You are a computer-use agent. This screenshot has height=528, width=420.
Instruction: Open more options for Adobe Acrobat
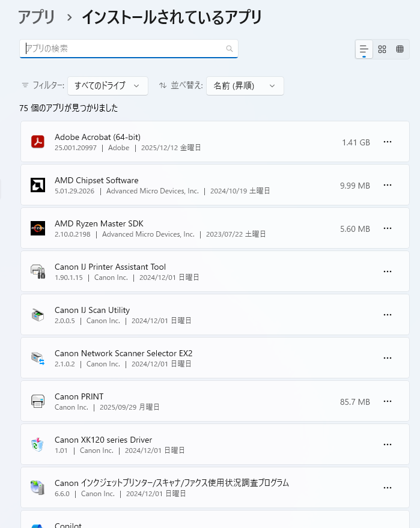click(388, 142)
